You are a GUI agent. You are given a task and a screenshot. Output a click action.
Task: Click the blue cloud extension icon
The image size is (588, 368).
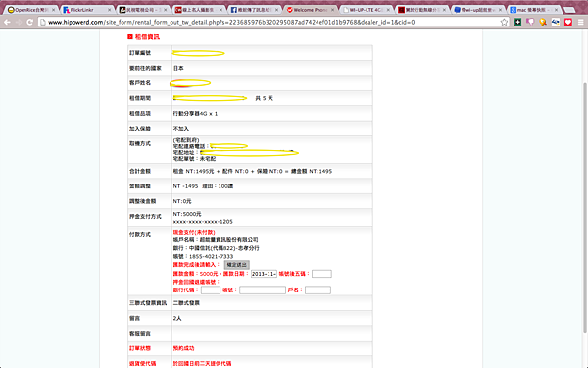coord(556,23)
